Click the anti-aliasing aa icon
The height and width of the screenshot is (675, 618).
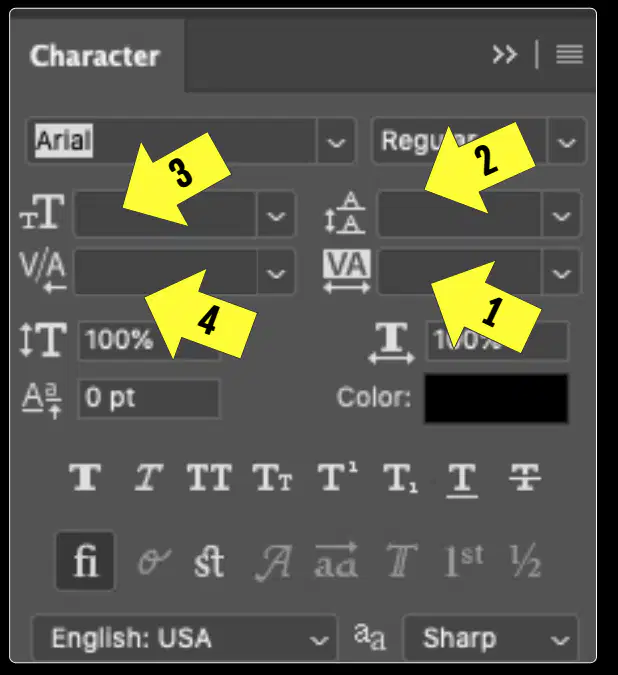370,637
